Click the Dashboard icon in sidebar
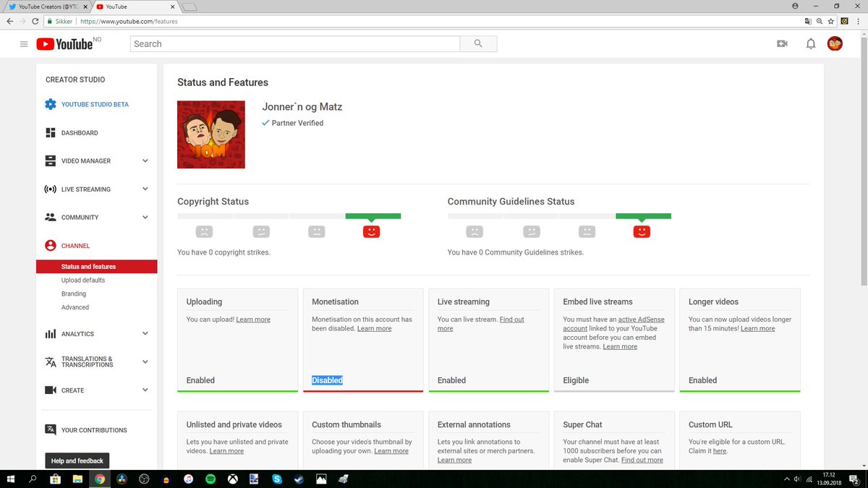Image resolution: width=868 pixels, height=488 pixels. pos(51,133)
